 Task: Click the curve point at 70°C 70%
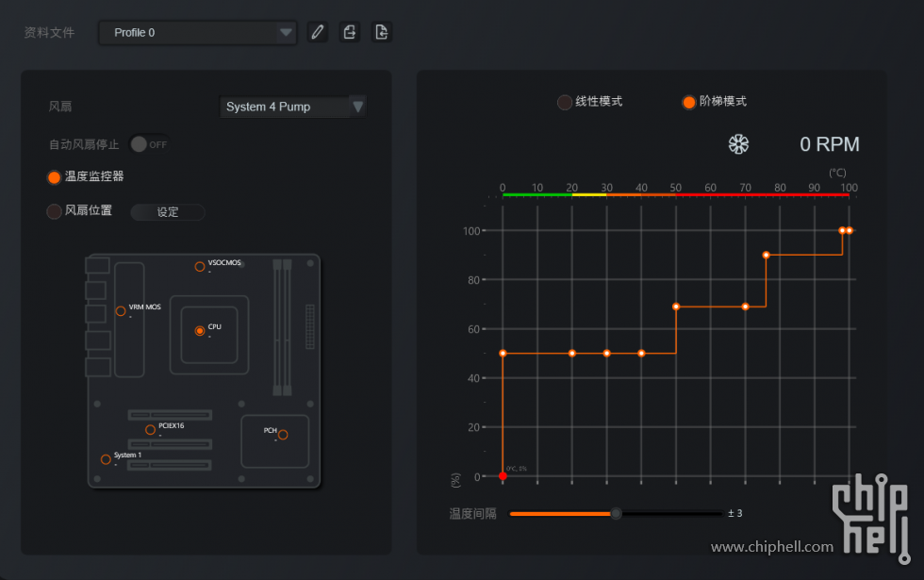point(746,307)
